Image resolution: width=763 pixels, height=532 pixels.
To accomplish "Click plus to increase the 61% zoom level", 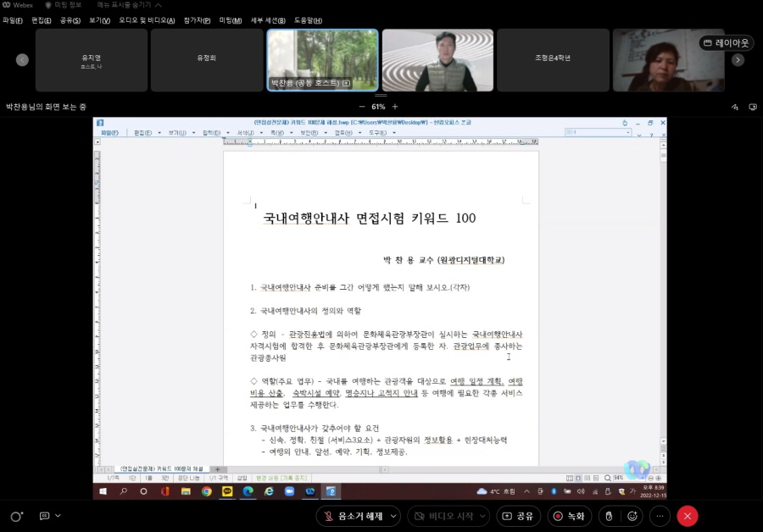I will pos(394,108).
